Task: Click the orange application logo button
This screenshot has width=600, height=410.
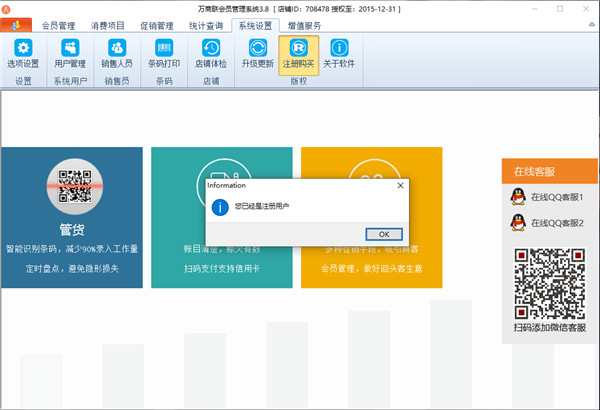Action: point(14,25)
